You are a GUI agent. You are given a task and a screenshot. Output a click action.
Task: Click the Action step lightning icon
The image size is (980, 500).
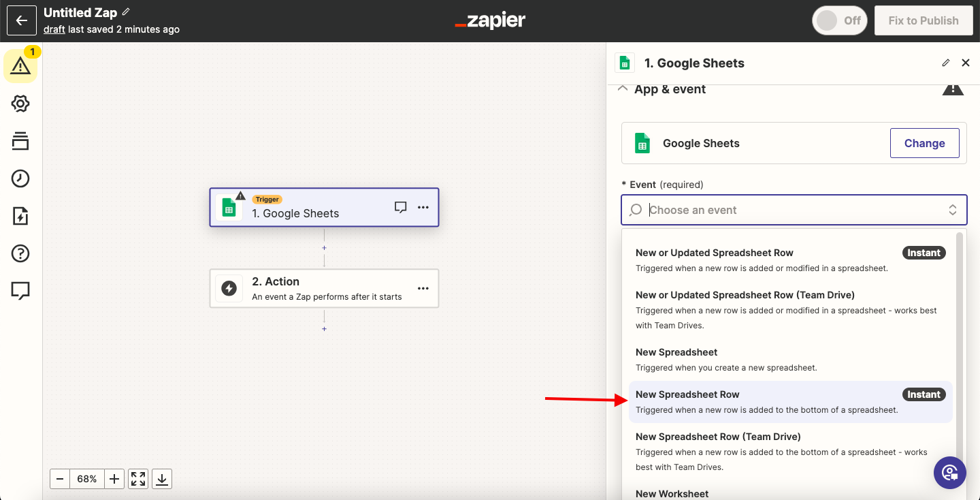tap(229, 288)
